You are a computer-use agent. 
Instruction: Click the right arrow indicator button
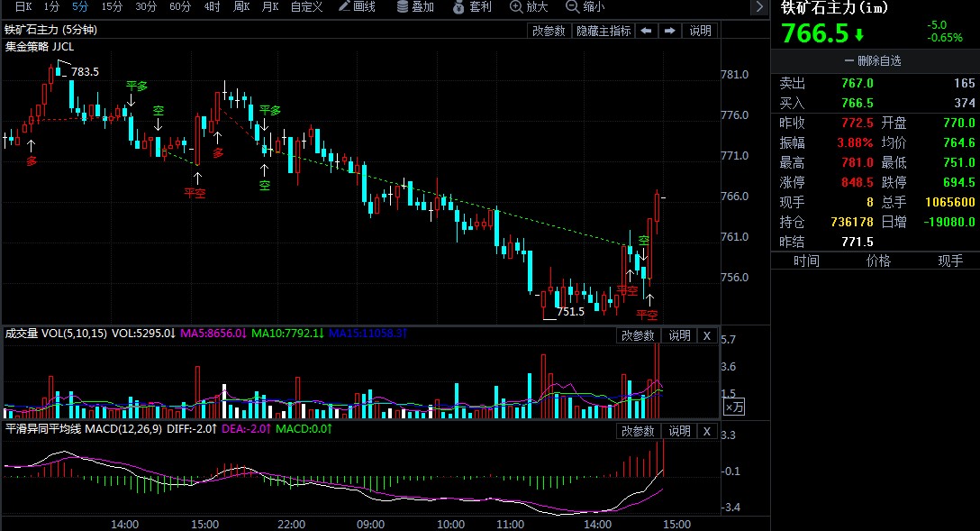[x=669, y=31]
